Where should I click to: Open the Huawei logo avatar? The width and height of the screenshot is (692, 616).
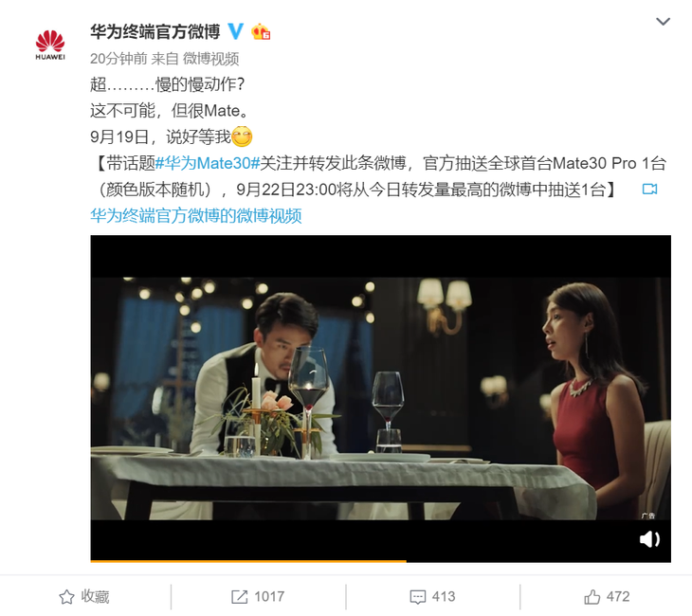tap(50, 45)
